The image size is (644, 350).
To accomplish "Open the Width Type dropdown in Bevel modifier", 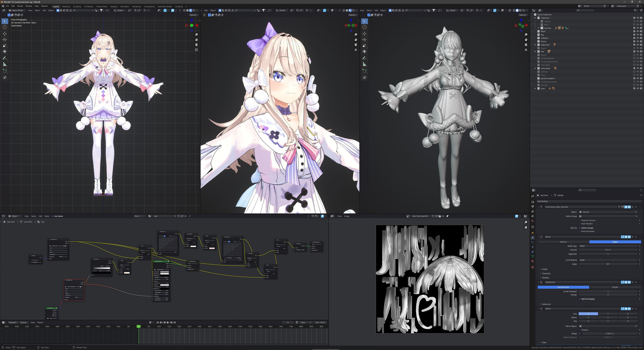I will coord(608,246).
